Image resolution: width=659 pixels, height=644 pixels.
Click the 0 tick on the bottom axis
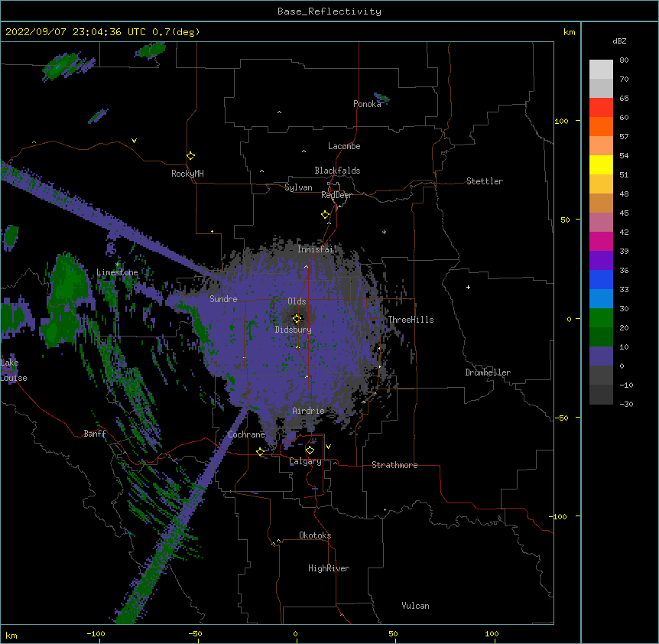(x=295, y=633)
